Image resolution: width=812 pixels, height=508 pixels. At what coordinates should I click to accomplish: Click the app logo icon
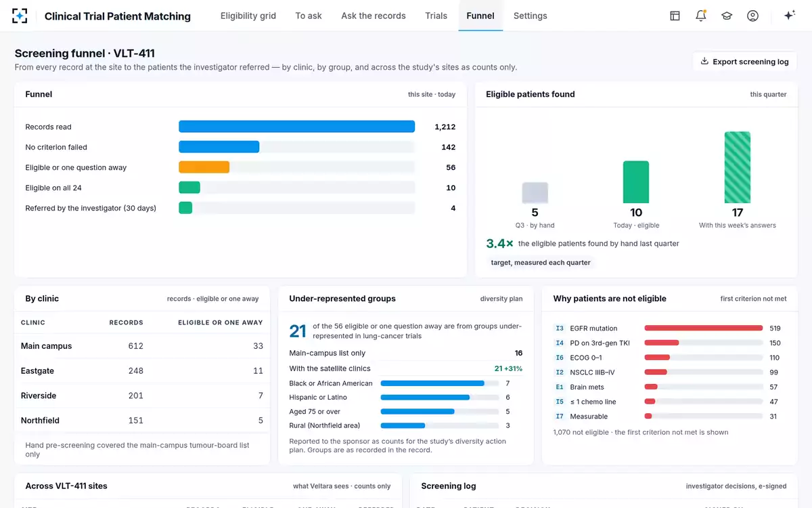pos(20,16)
